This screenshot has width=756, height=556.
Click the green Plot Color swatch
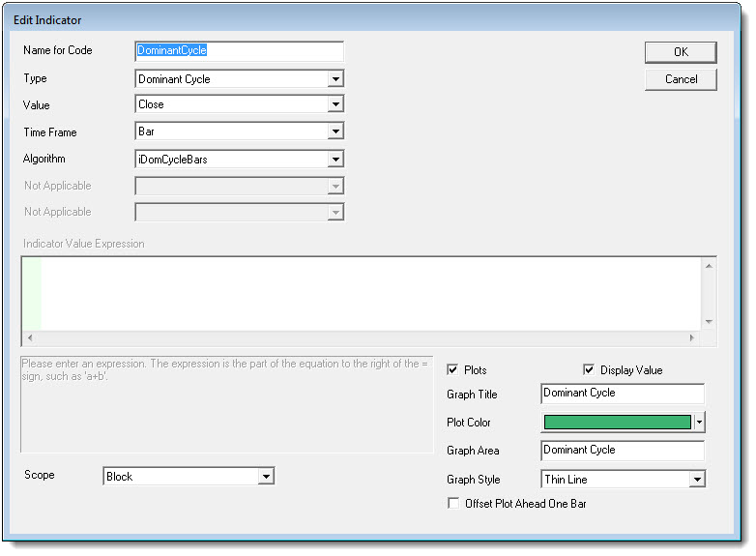(x=618, y=423)
